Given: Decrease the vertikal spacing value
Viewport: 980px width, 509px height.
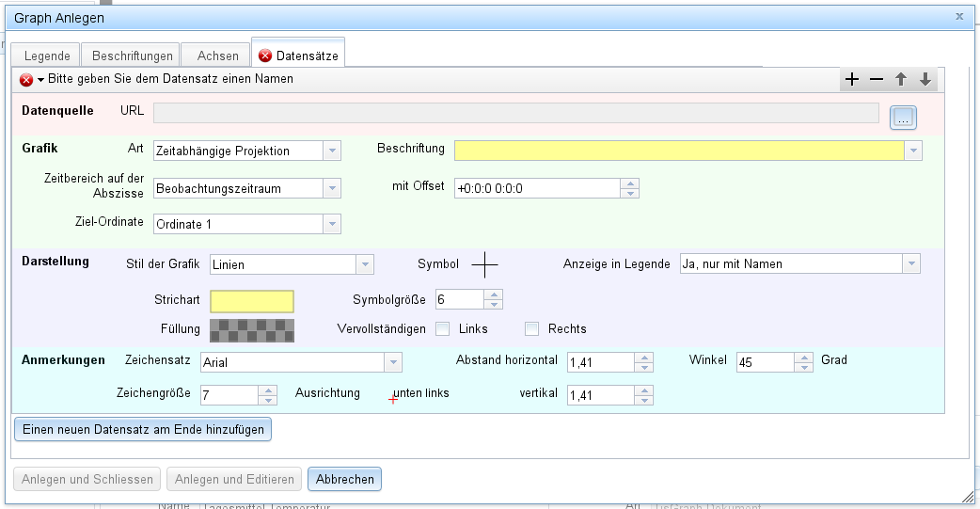Looking at the screenshot, I should [644, 400].
